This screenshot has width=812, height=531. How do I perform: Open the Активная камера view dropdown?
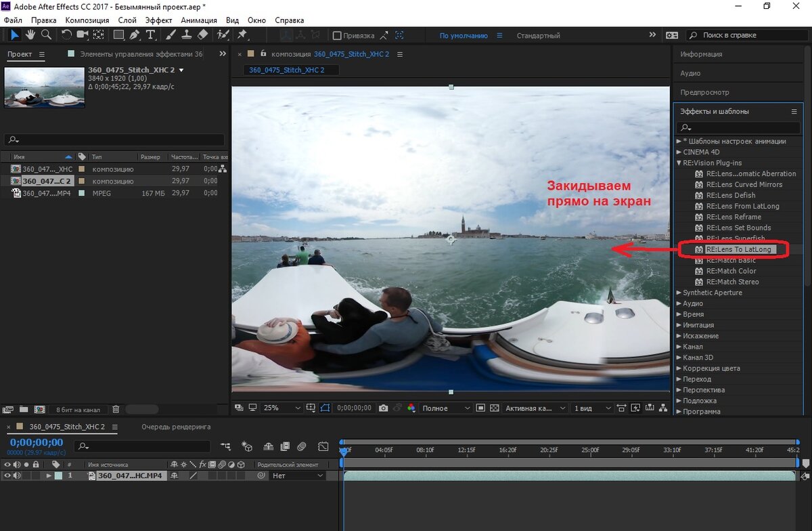pos(535,408)
